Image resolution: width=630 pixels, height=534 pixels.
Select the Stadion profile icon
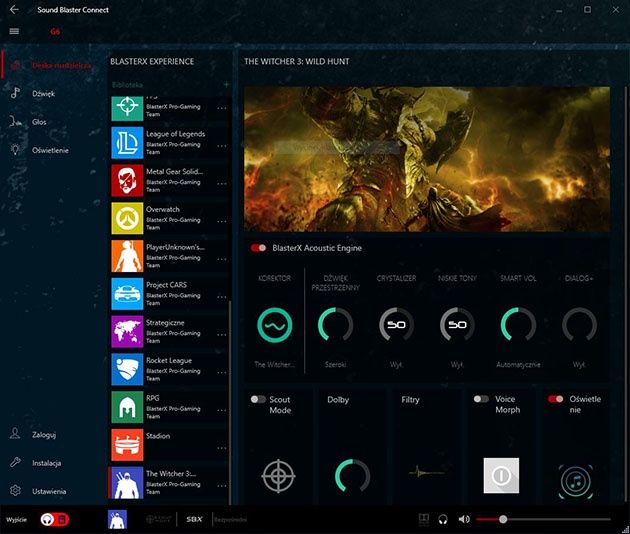tap(127, 445)
